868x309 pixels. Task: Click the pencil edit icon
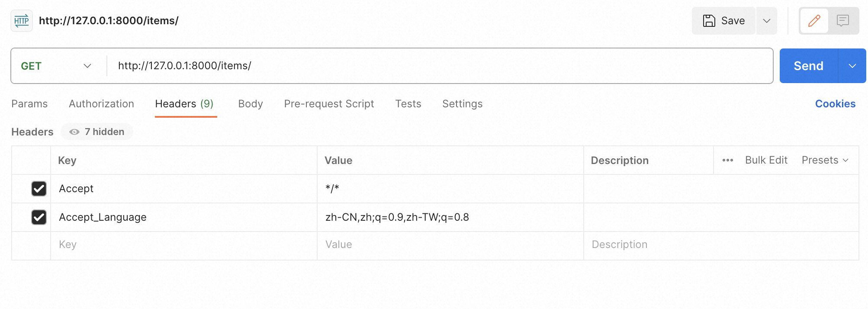814,21
